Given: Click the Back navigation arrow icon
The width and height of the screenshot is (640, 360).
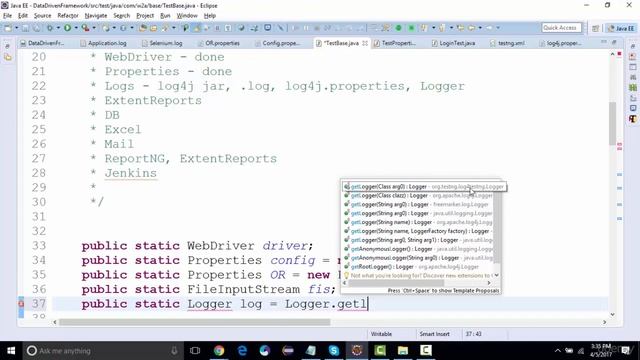Looking at the screenshot, I should click(471, 28).
